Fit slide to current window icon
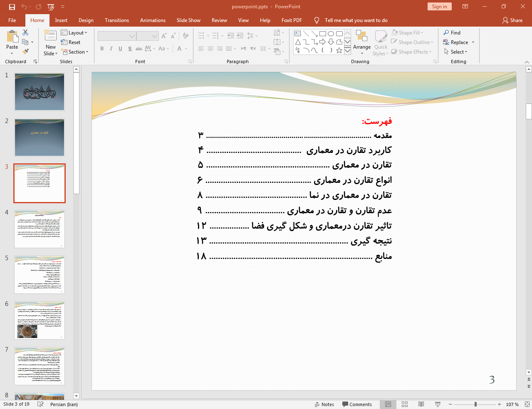The height and width of the screenshot is (409, 532). [x=527, y=404]
